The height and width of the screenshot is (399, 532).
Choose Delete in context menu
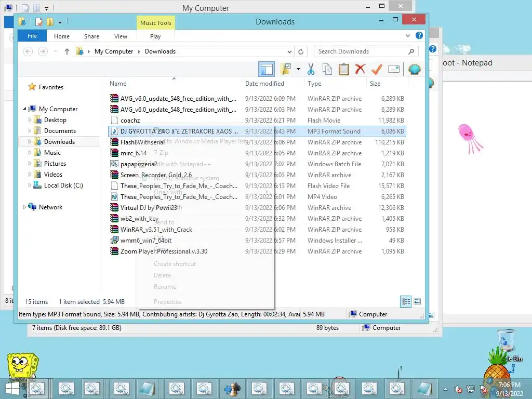[162, 275]
